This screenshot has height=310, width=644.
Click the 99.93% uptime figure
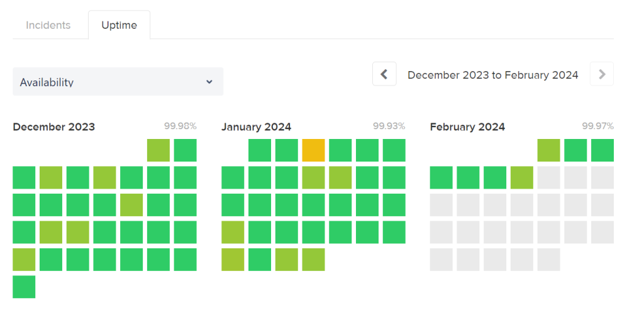[x=389, y=126]
